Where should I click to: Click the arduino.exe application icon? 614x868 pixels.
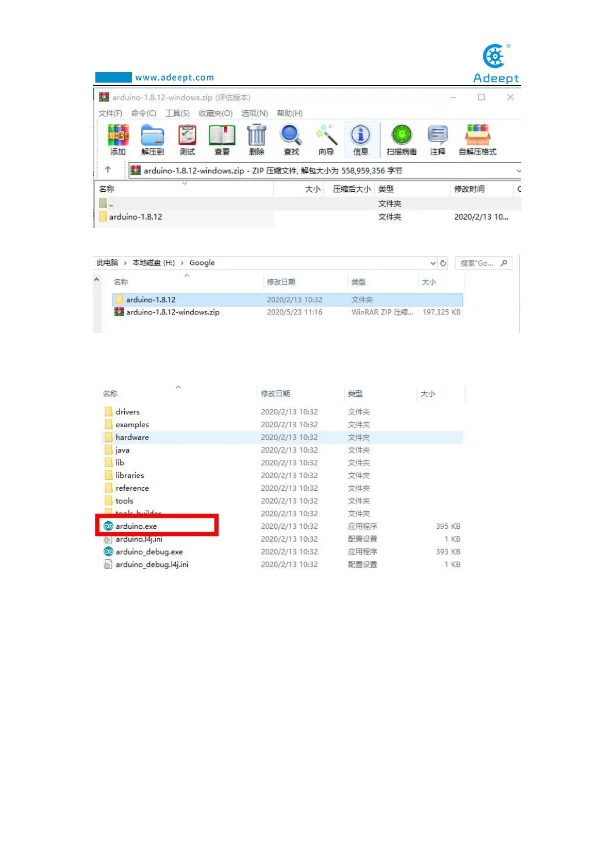(108, 526)
